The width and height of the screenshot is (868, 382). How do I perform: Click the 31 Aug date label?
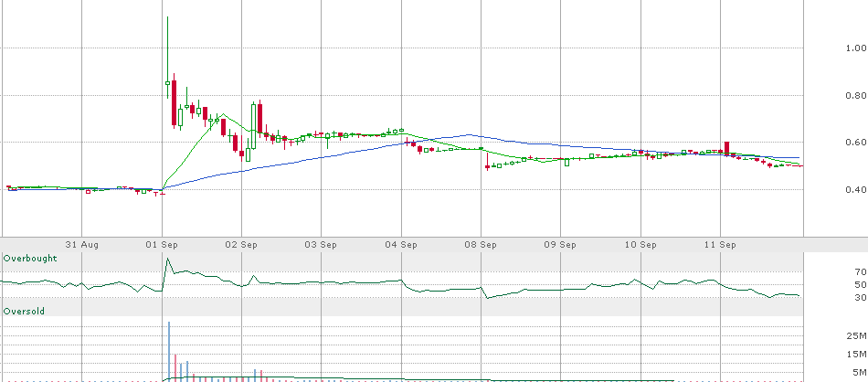[82, 245]
